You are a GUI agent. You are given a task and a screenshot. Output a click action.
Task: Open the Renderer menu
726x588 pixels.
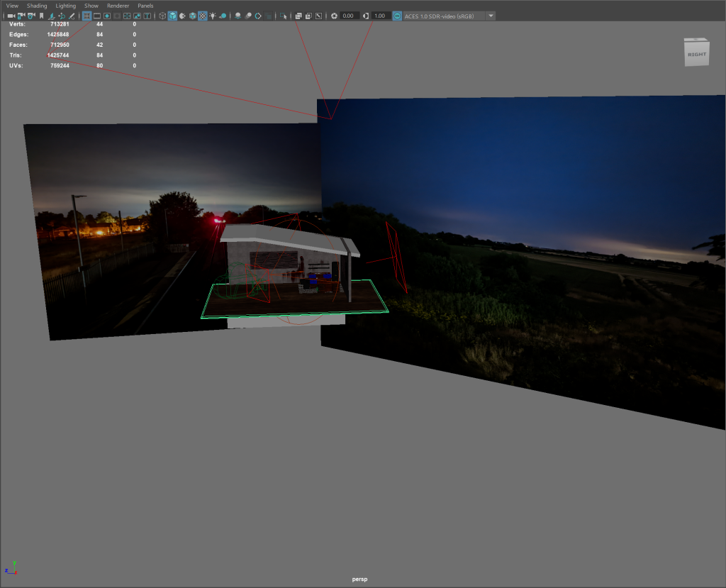tap(118, 6)
